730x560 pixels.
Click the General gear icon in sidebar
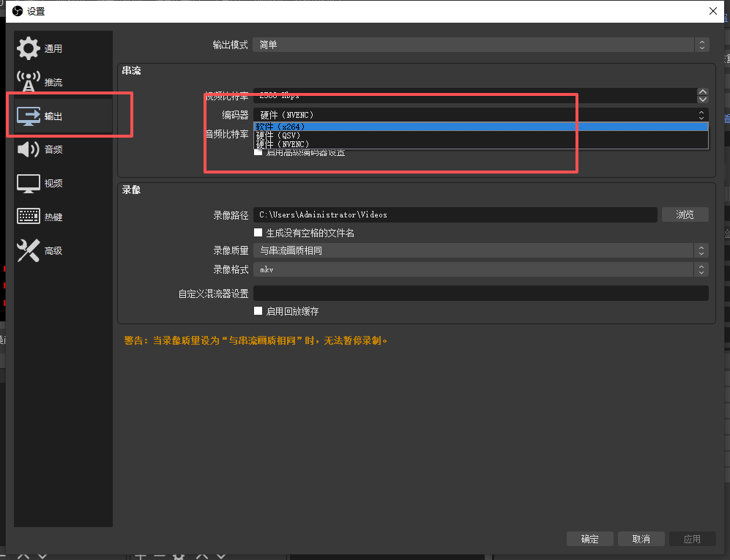pos(29,48)
